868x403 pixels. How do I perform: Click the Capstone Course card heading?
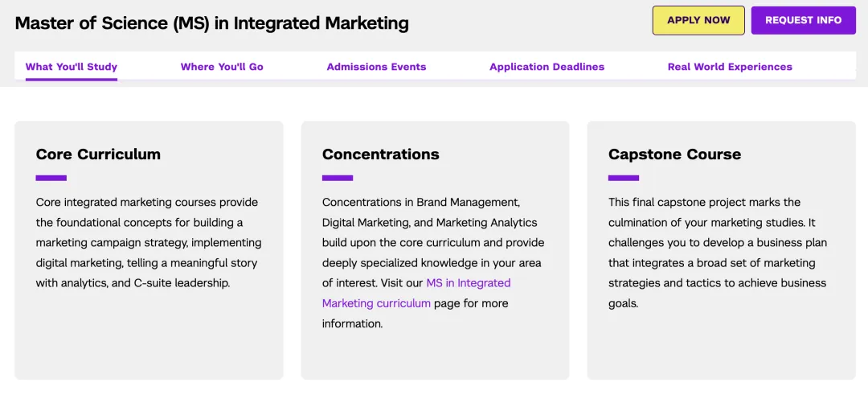(674, 154)
